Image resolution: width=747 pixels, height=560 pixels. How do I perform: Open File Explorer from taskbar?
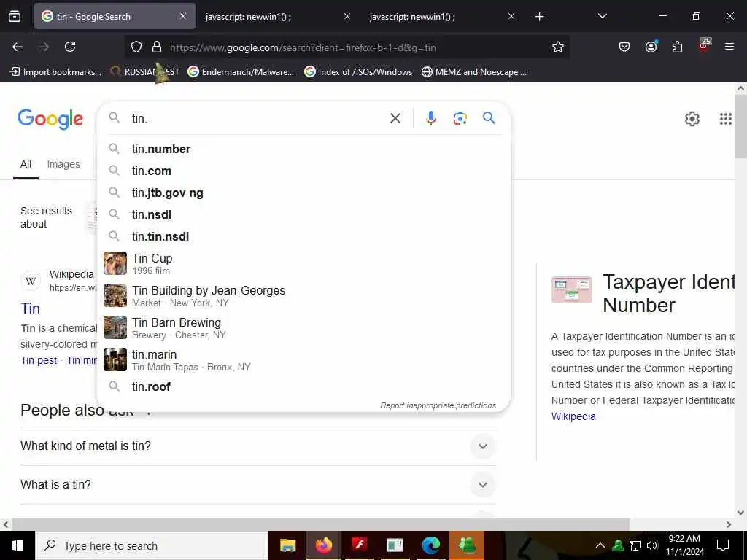tap(287, 545)
